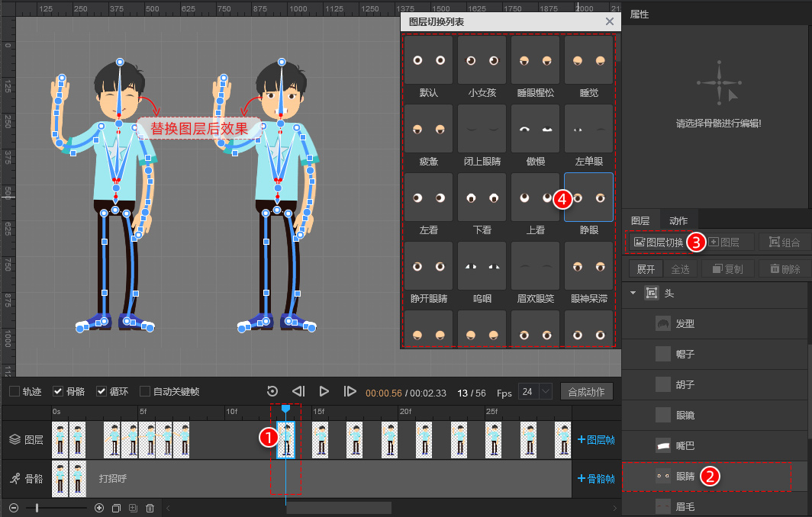Image resolution: width=812 pixels, height=517 pixels.
Task: Collapse the 头 group arrow
Action: click(x=633, y=293)
